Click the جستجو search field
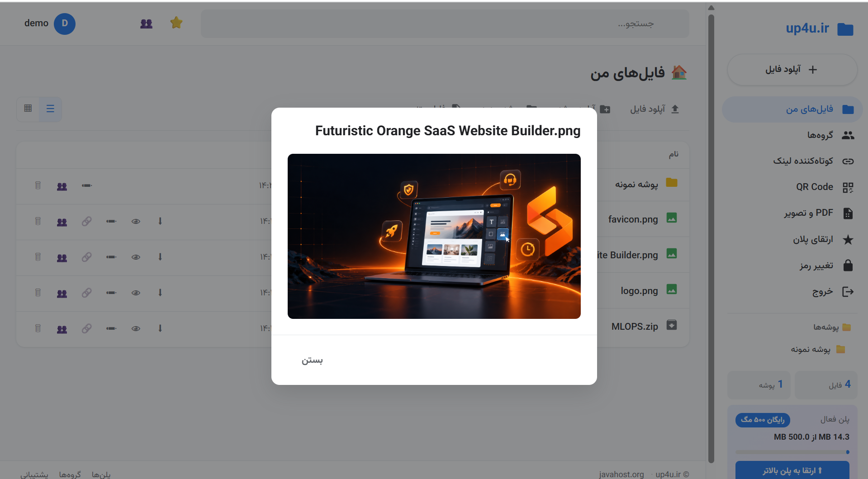Viewport: 868px width, 479px height. [445, 24]
